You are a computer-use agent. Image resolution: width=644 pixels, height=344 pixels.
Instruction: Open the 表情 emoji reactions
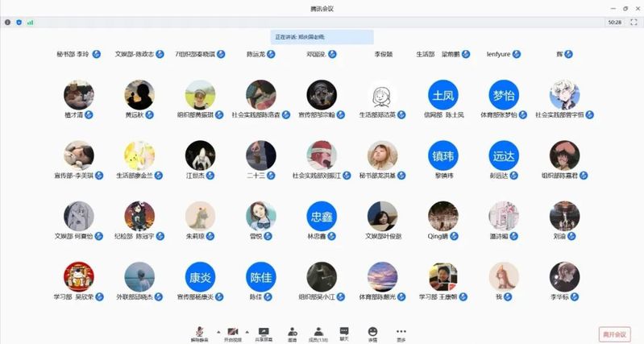[372, 333]
